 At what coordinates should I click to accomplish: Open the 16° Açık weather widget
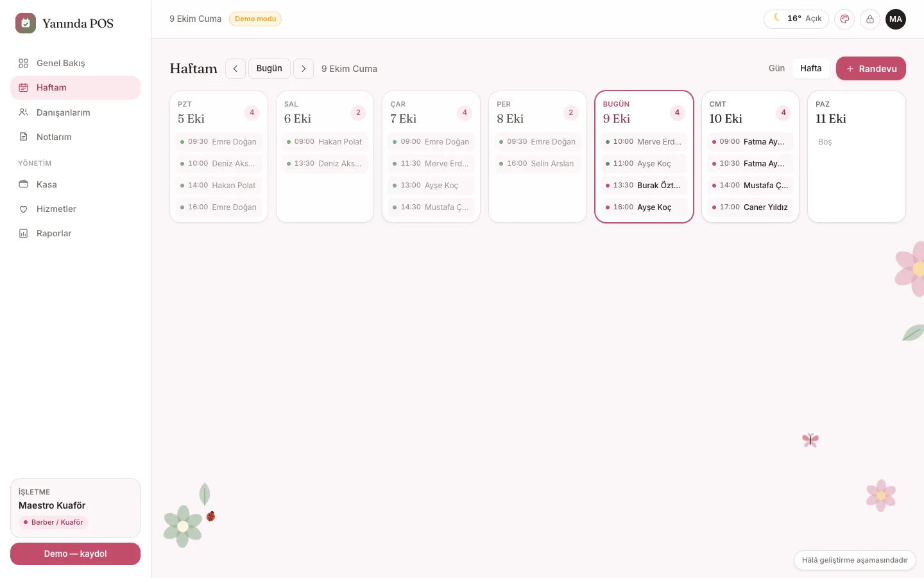pos(796,19)
